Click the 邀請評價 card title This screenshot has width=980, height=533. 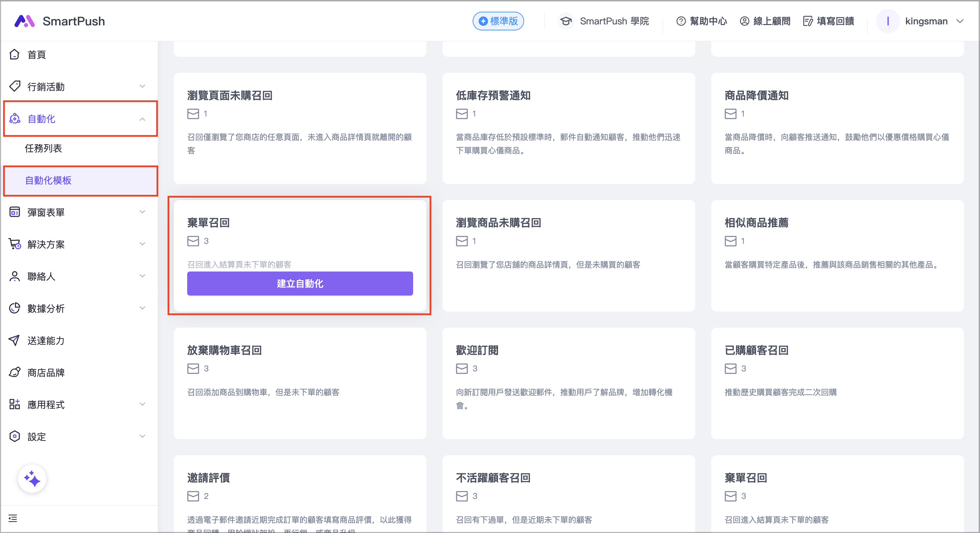[x=209, y=478]
